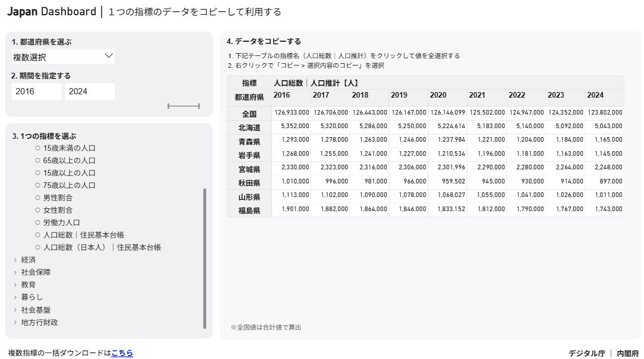Screen dimensions: 644x359
Task: Click the 北海道 row label
Action: click(x=249, y=128)
